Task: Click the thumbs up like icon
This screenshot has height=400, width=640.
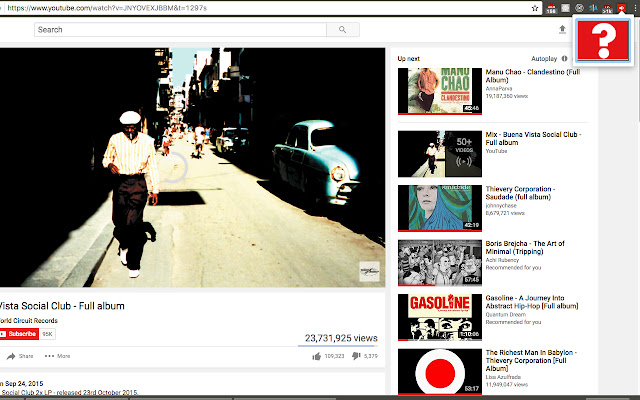Action: 317,356
